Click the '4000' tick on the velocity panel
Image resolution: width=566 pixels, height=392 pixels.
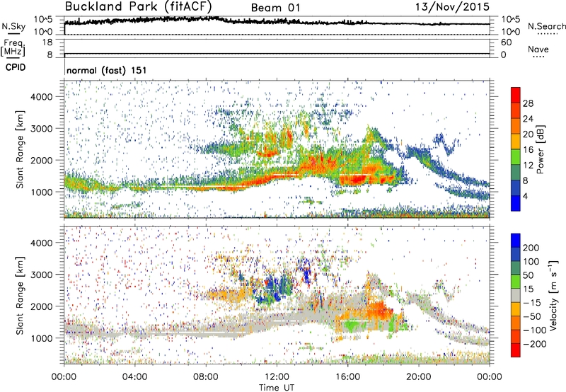42,243
